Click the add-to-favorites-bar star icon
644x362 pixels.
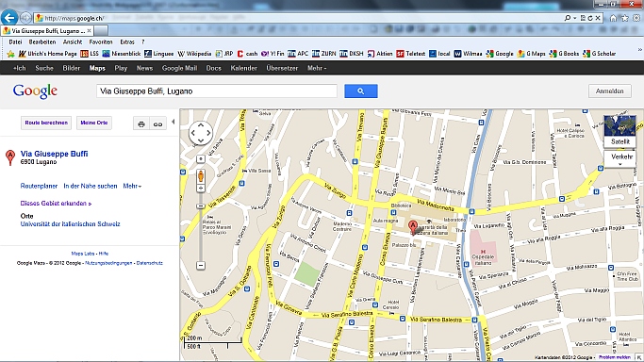10,54
